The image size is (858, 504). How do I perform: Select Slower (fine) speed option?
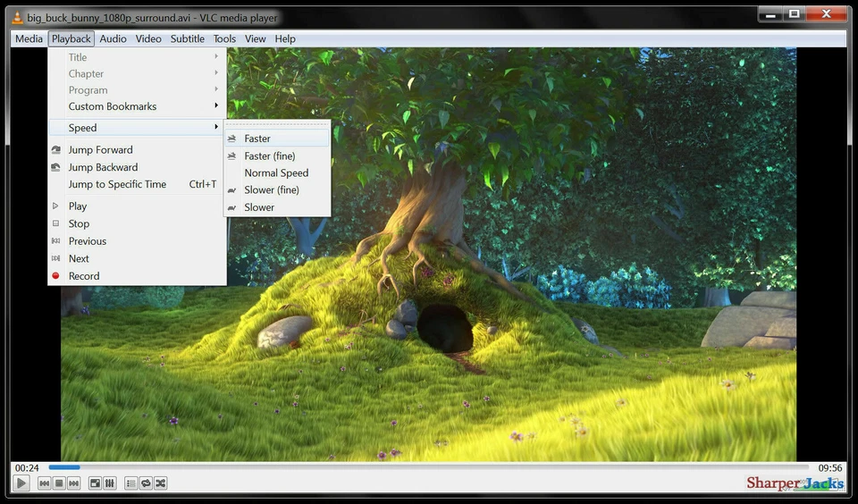click(277, 189)
